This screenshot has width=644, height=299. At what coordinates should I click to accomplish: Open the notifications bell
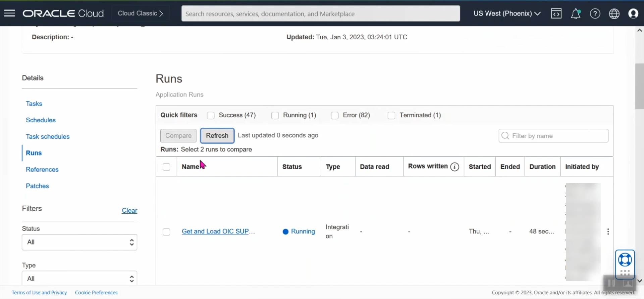[x=576, y=13]
